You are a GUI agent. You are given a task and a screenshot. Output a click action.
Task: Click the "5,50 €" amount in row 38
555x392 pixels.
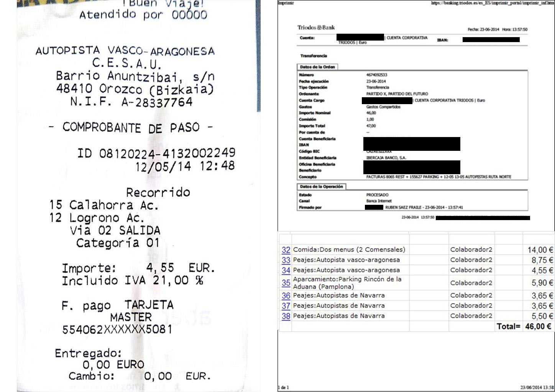coord(542,316)
